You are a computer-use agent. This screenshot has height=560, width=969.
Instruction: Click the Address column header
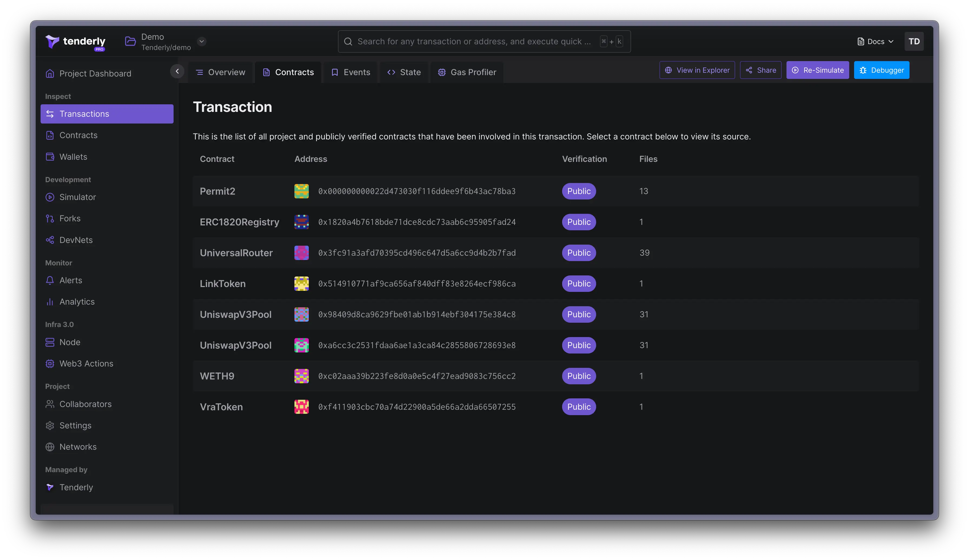tap(311, 159)
